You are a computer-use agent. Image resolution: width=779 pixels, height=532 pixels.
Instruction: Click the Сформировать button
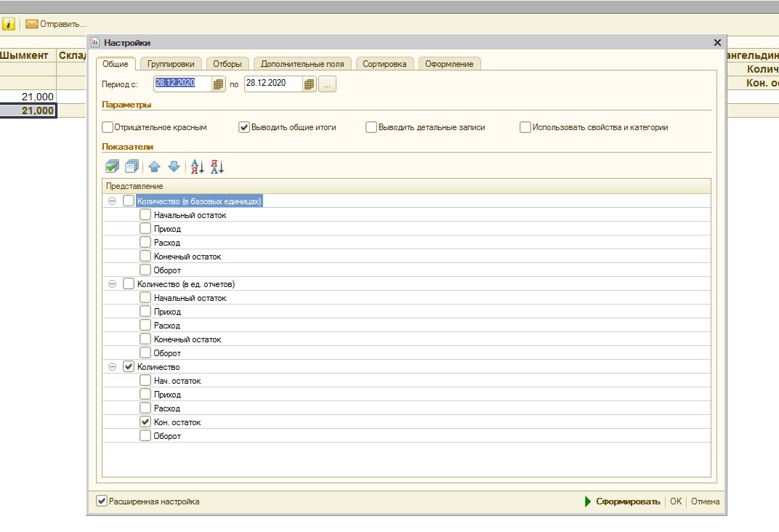pos(623,501)
